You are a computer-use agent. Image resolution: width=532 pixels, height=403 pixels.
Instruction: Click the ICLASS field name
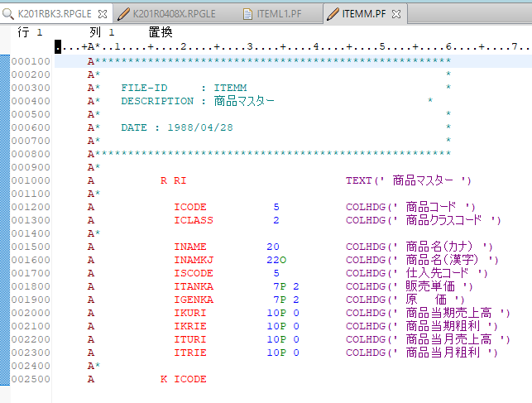tap(194, 220)
